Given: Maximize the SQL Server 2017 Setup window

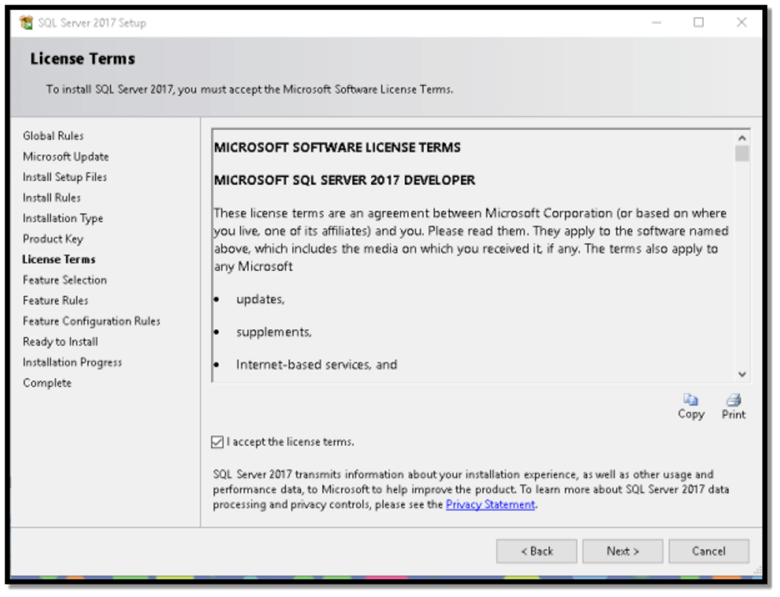Looking at the screenshot, I should coord(698,22).
